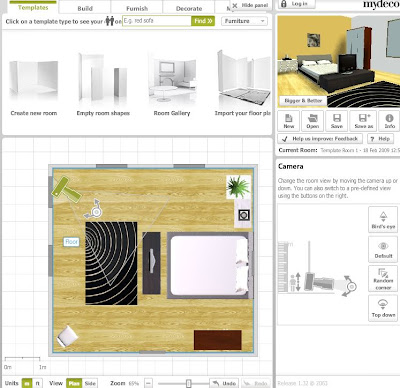Screen dimensions: 400x388
Task: Select the Room Gallery template thumbnail
Action: [172, 83]
